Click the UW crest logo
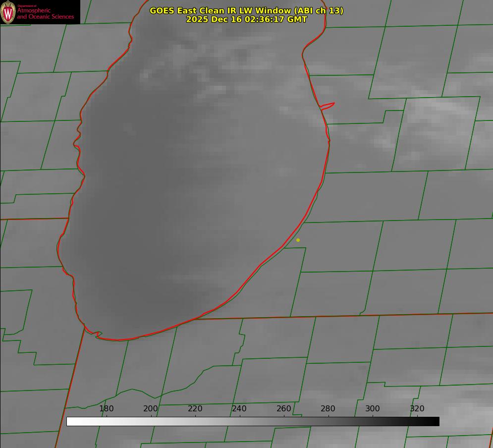The height and width of the screenshot is (448, 493). pos(8,12)
